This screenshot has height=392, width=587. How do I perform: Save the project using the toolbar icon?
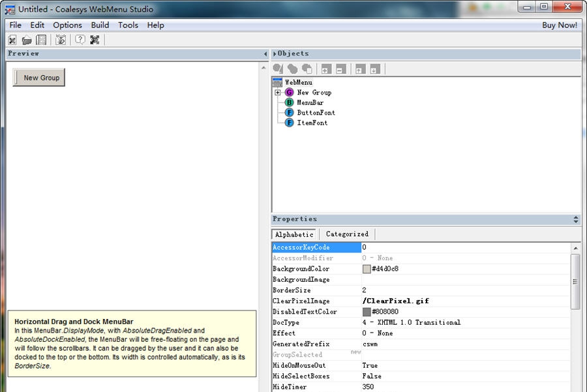click(41, 40)
